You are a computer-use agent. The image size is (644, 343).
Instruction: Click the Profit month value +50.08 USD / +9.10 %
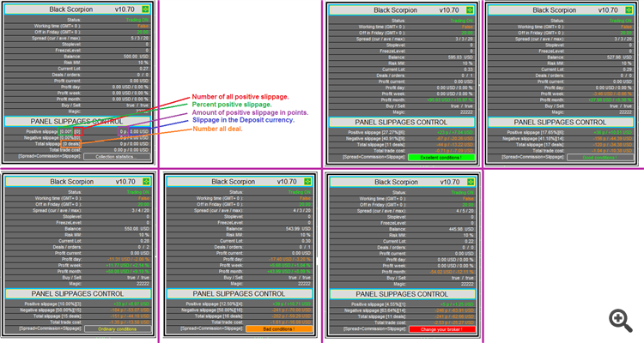click(128, 272)
